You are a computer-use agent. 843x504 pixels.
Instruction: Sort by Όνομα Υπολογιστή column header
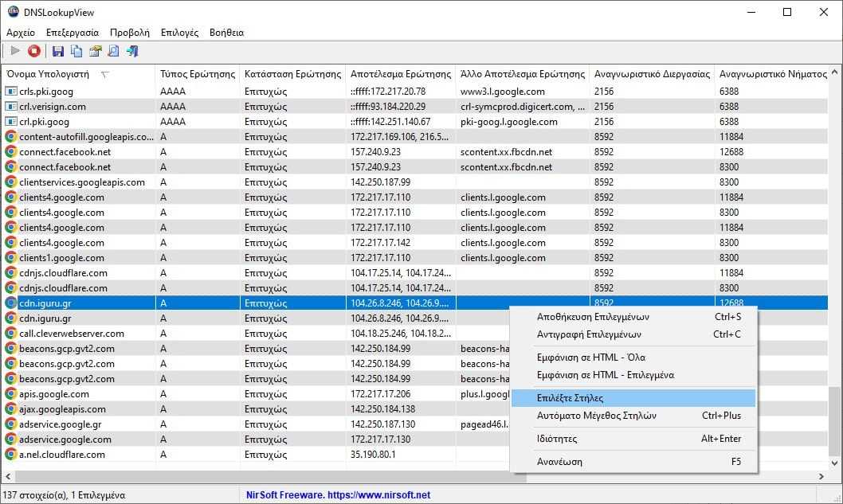point(79,74)
